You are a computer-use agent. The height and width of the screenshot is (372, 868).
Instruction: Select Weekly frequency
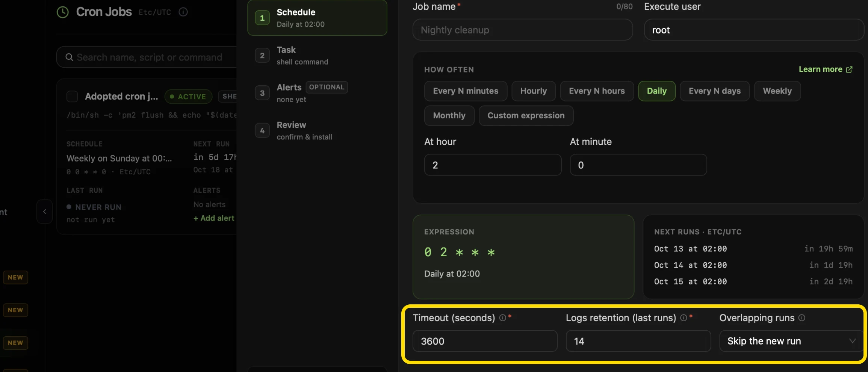click(777, 91)
